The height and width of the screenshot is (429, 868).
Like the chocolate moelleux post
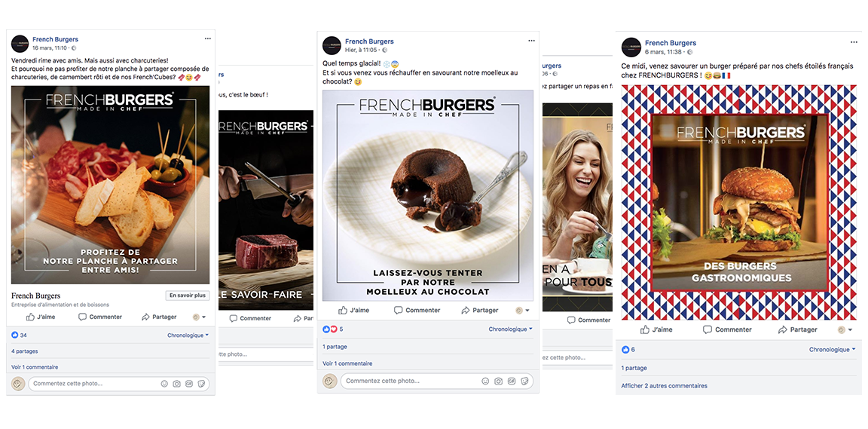(x=353, y=311)
